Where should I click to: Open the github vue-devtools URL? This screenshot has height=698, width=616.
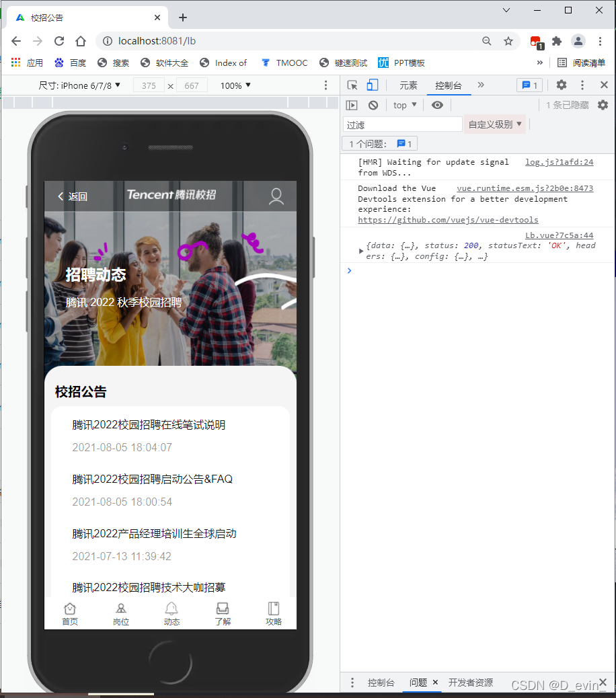[x=448, y=220]
